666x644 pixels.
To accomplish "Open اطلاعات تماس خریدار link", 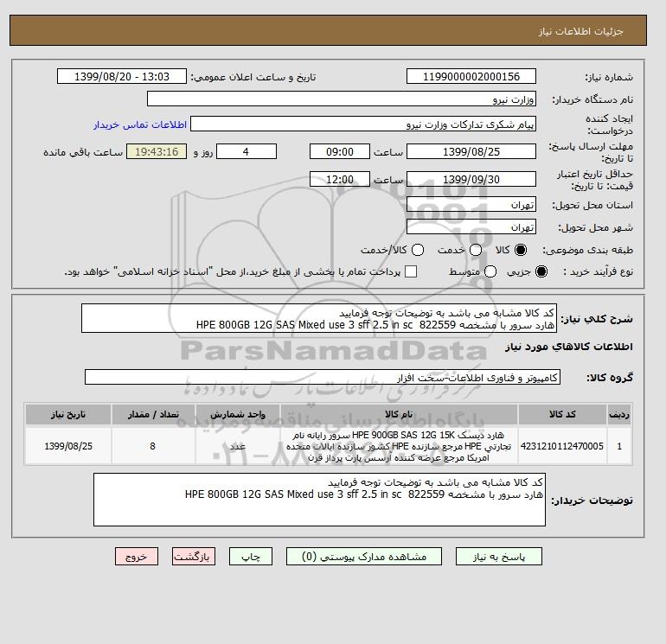I will [x=140, y=124].
